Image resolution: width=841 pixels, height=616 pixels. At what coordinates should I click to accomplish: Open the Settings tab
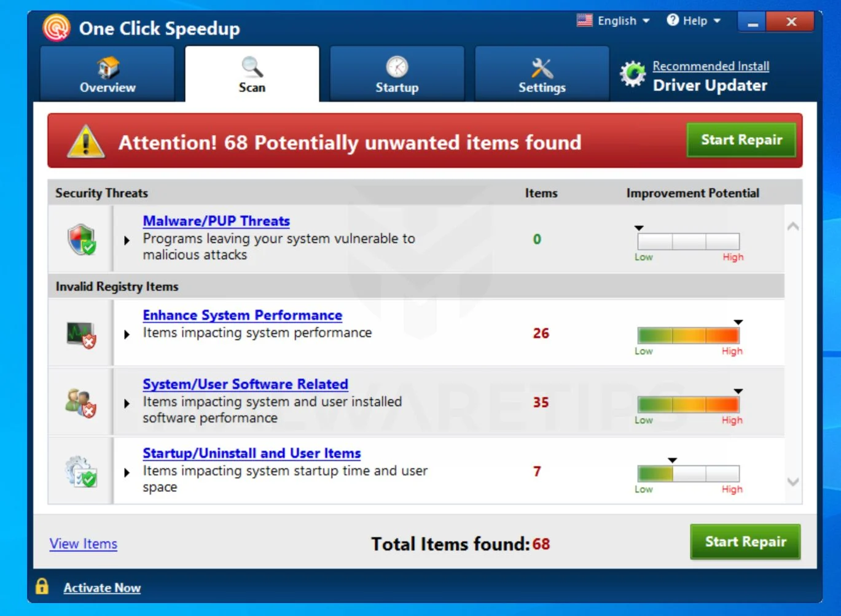[542, 74]
